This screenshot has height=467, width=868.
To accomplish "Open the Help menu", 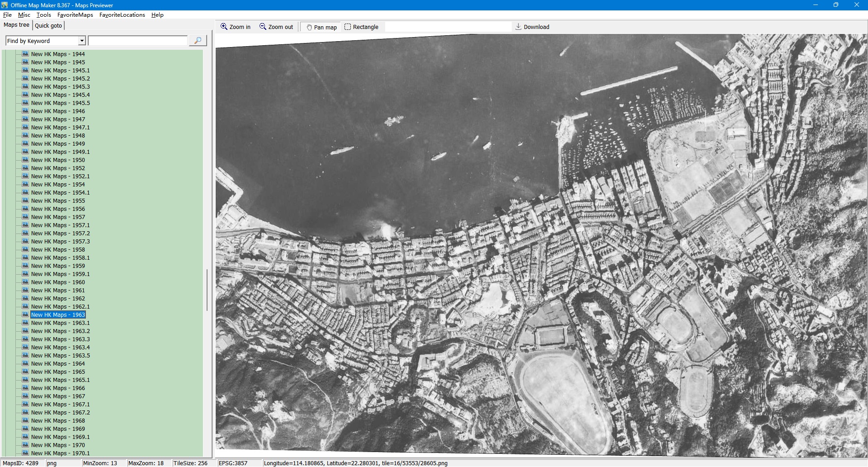I will (157, 15).
